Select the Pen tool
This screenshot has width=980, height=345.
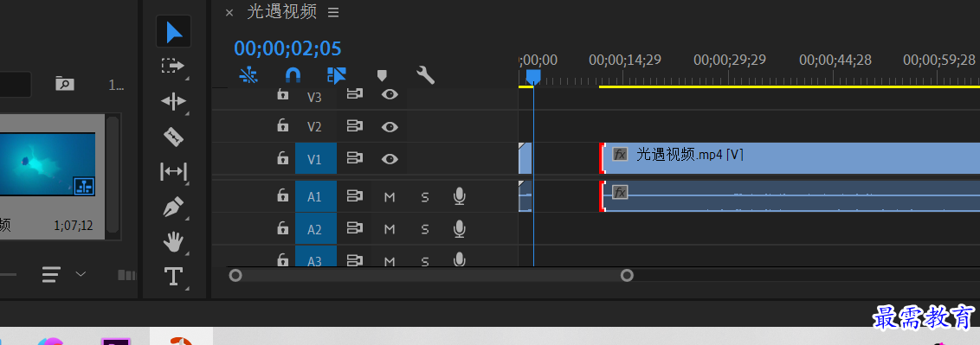[x=173, y=207]
